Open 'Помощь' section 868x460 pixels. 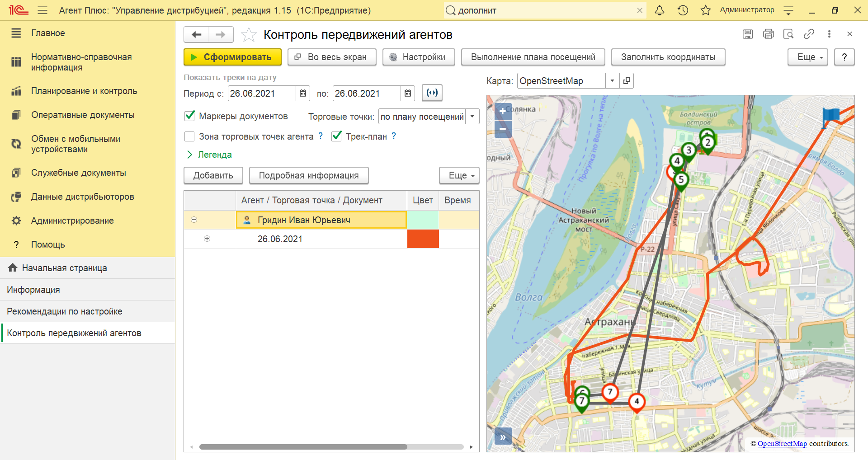pos(48,244)
